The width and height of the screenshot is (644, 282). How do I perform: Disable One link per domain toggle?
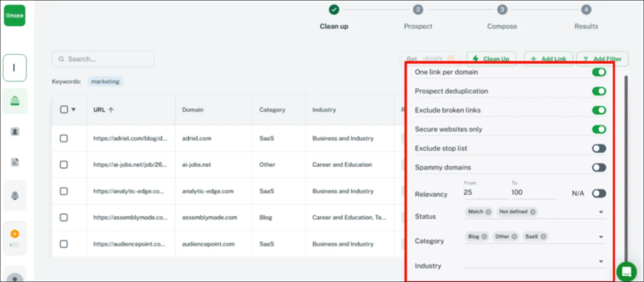click(599, 72)
